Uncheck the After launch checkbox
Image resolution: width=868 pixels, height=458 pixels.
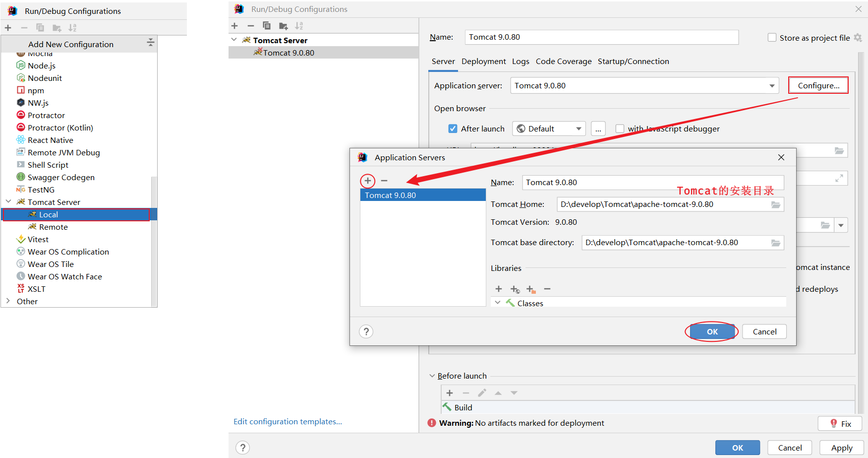click(x=453, y=129)
